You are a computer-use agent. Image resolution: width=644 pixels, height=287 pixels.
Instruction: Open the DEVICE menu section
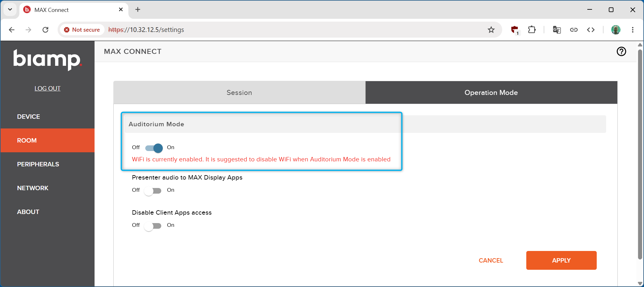click(x=48, y=117)
